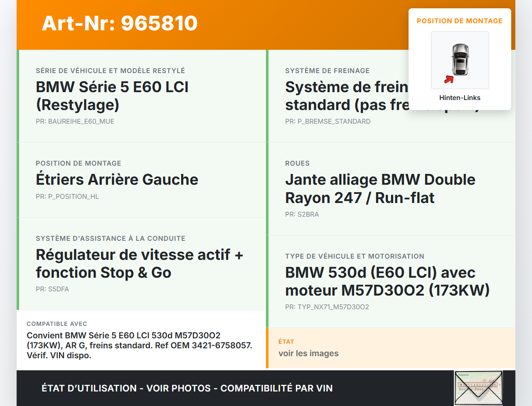Click the Hinten-Links label
Viewport: 532px width, 406px height.
[460, 98]
